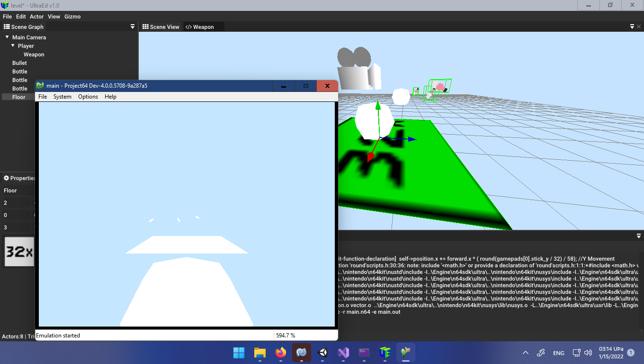
Task: Open the Actor menu in UltraEd
Action: pos(36,16)
